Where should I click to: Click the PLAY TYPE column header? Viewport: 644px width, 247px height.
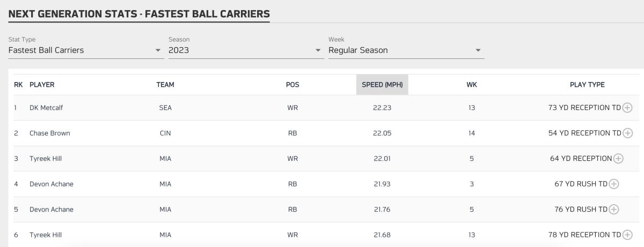[x=587, y=85]
